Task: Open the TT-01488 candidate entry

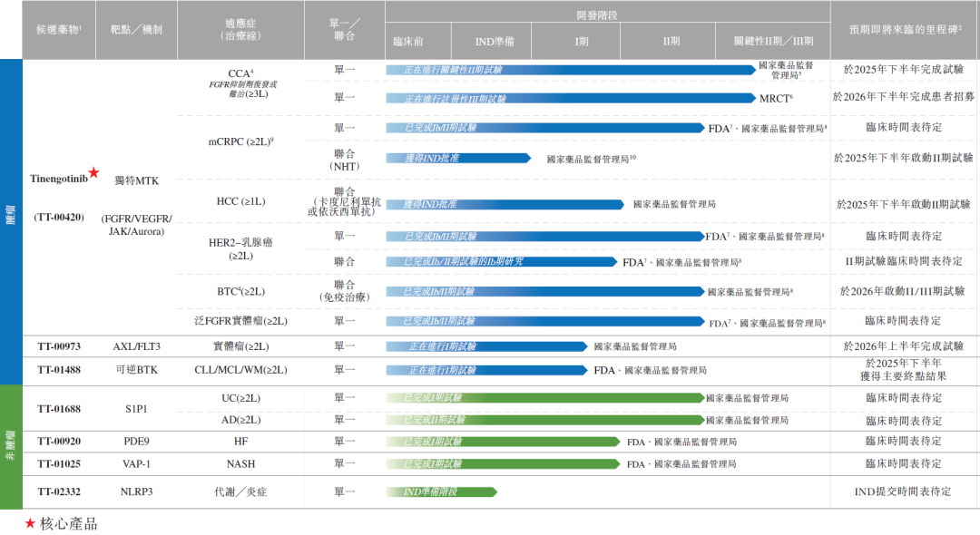Action: click(59, 370)
